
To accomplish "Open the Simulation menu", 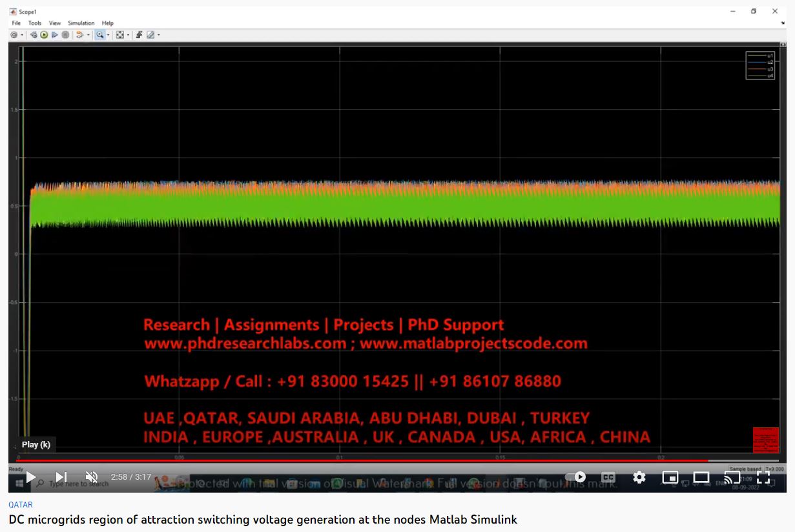I will [81, 23].
